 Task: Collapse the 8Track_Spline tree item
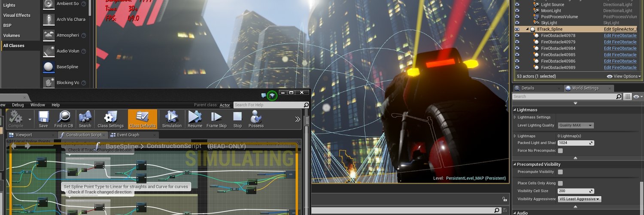click(527, 29)
